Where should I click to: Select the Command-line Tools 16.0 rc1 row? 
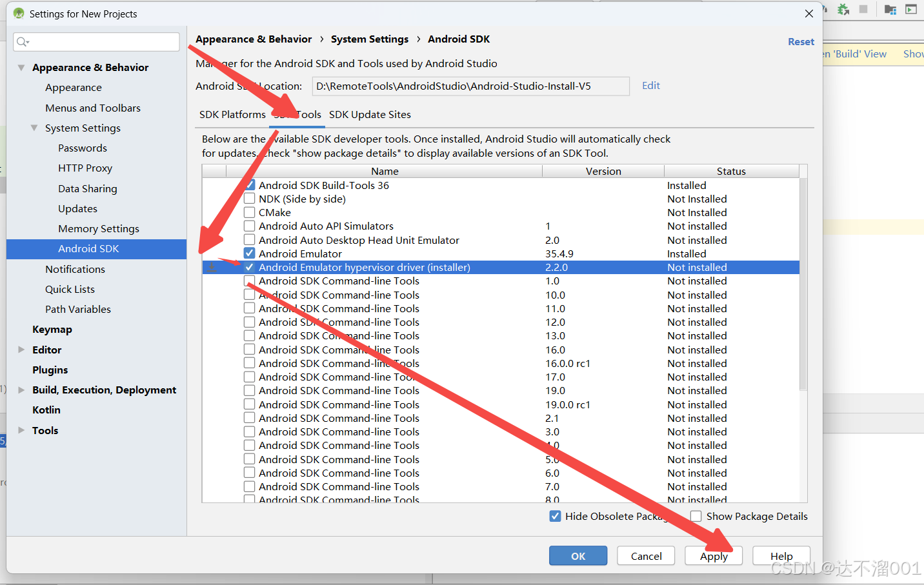(501, 363)
